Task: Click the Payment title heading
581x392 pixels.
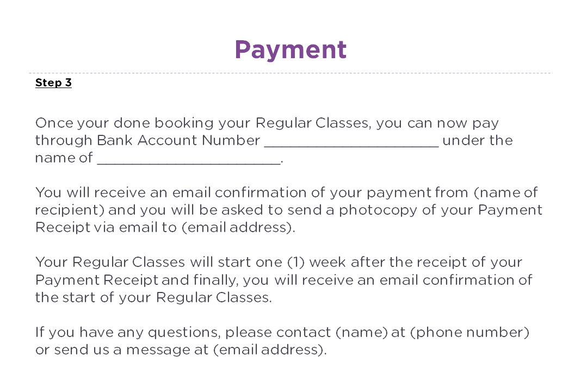Action: [290, 50]
